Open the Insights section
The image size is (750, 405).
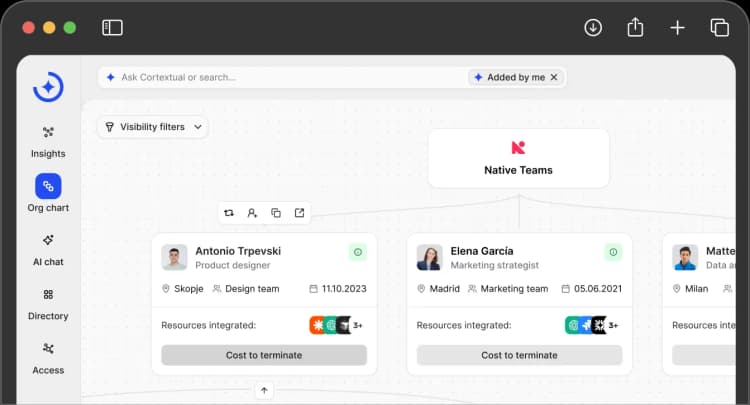[x=48, y=142]
